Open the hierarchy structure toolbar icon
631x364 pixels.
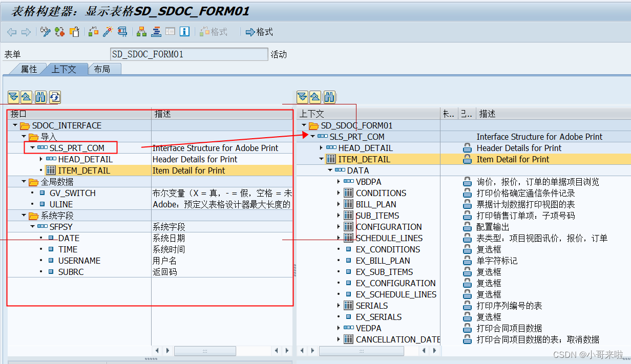click(142, 32)
